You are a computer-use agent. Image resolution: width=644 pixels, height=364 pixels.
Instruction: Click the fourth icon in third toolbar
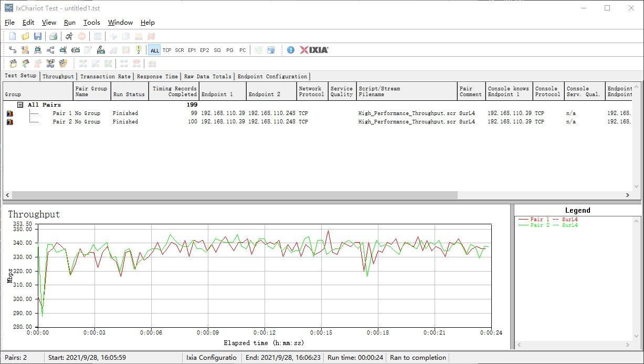(50, 64)
